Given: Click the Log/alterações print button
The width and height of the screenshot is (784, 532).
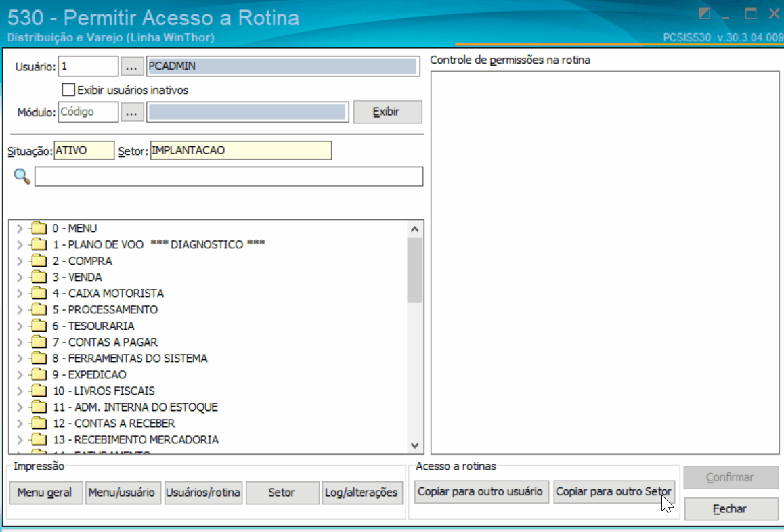Looking at the screenshot, I should pyautogui.click(x=362, y=493).
